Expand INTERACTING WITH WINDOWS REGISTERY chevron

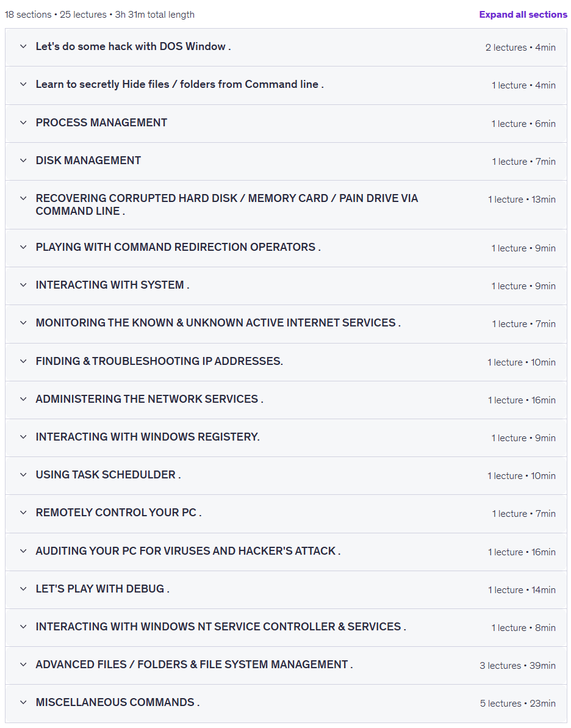[x=23, y=437]
